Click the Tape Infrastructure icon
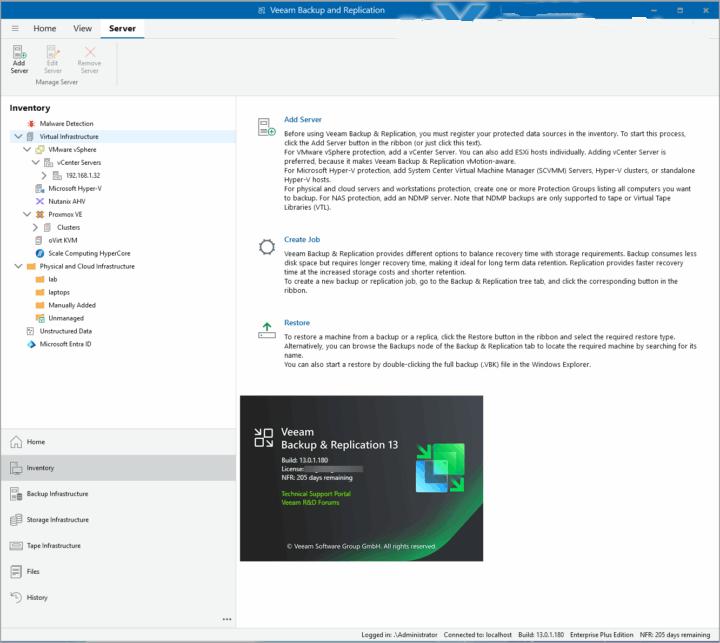720x643 pixels. 16,546
